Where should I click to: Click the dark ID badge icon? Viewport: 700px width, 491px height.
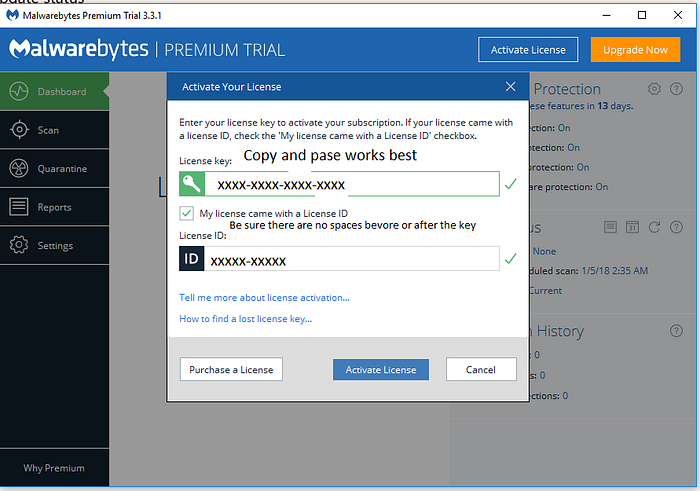192,258
